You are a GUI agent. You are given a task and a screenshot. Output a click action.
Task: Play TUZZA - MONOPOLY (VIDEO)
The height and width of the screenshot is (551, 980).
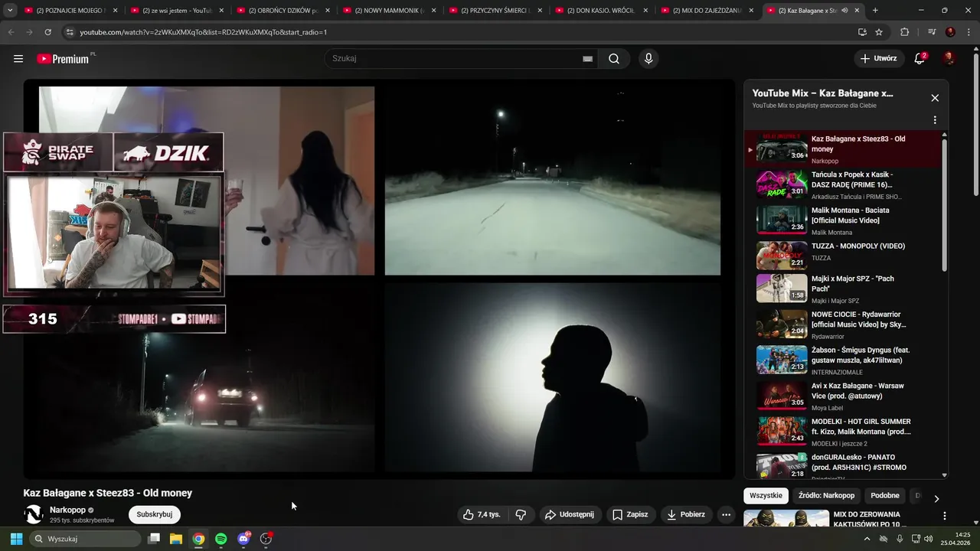point(841,256)
